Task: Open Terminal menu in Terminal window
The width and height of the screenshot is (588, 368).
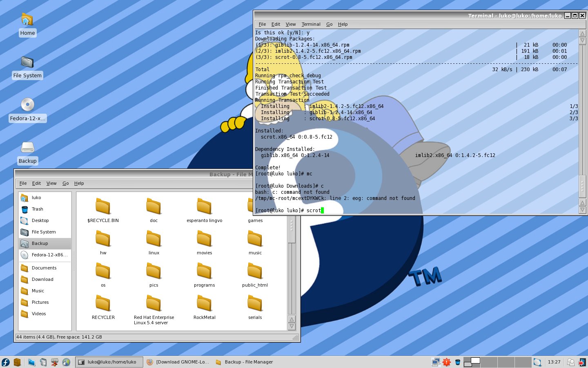Action: click(x=311, y=24)
